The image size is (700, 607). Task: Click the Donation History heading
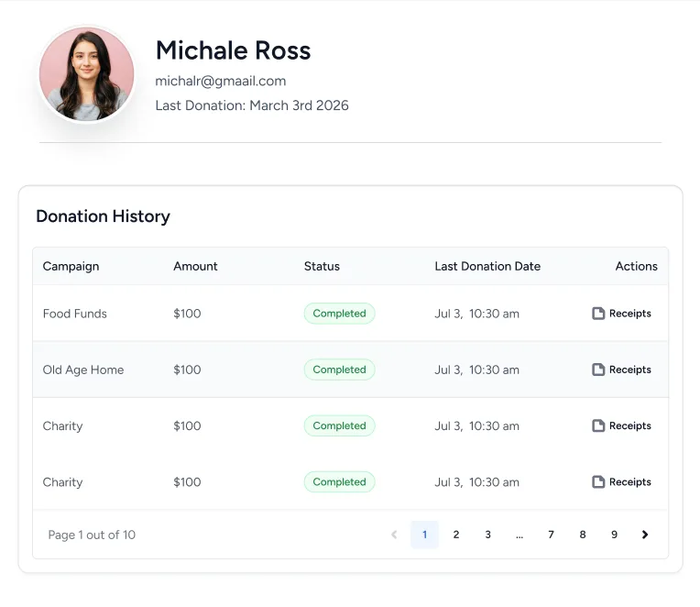pos(104,216)
